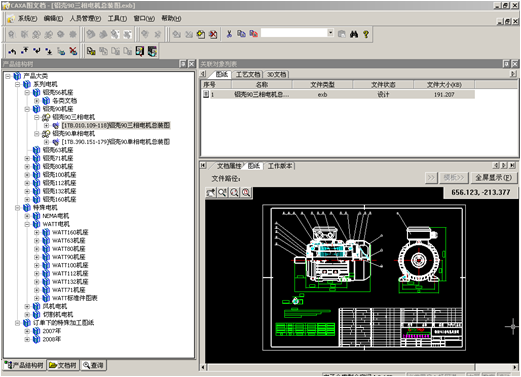Switch to the 文档树 bottom tab
Image resolution: width=521 pixels, height=377 pixels.
[63, 365]
